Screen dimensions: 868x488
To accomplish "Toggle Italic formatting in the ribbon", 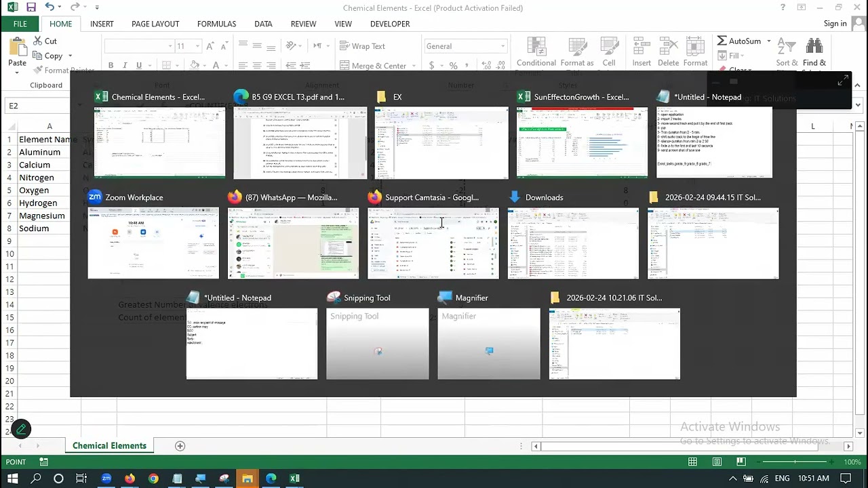I will tap(125, 66).
